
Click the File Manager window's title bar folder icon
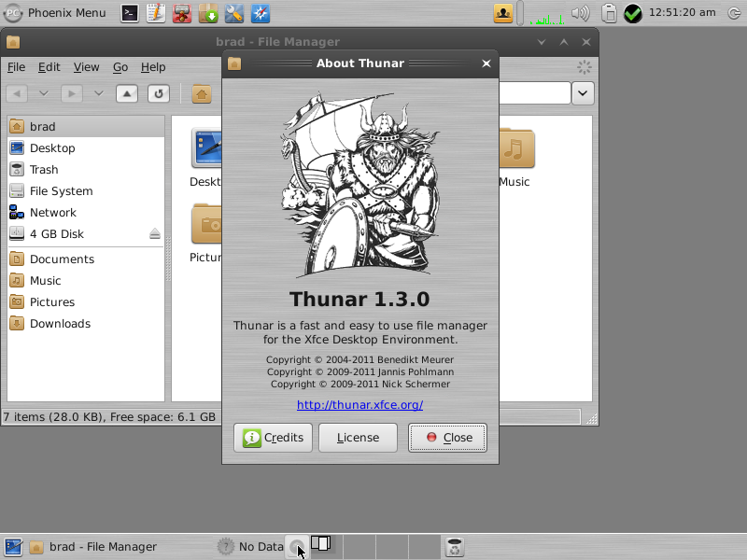(13, 42)
